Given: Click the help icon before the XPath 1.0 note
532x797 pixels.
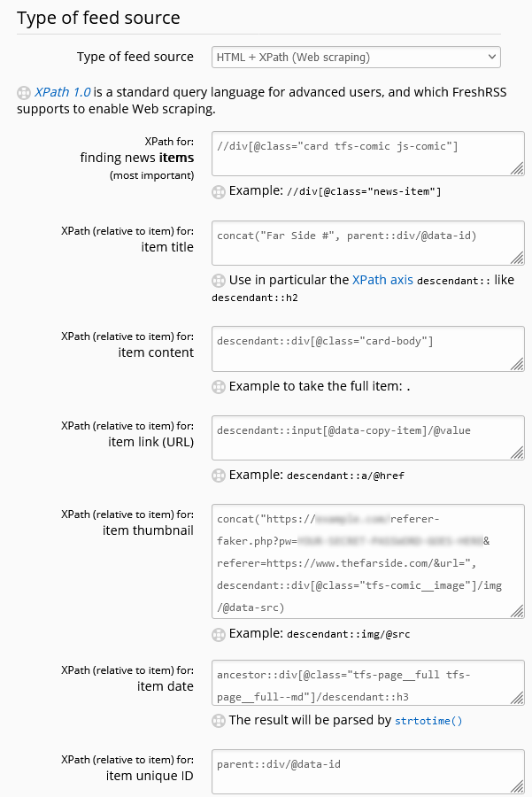Looking at the screenshot, I should click(20, 92).
